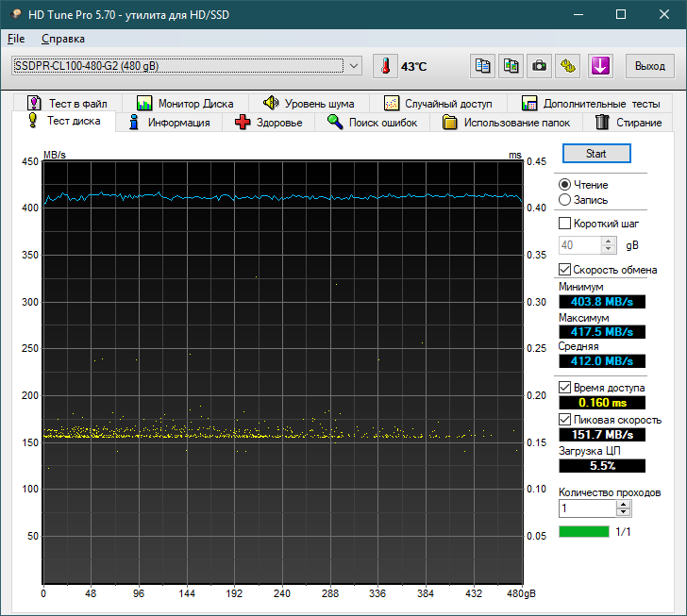Close the HD Tune Pro window
This screenshot has width=687, height=616.
click(x=663, y=14)
